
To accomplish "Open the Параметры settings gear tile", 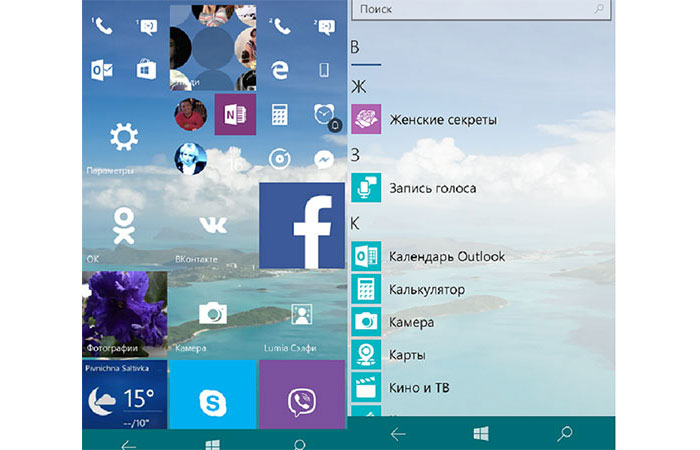I will 124,137.
